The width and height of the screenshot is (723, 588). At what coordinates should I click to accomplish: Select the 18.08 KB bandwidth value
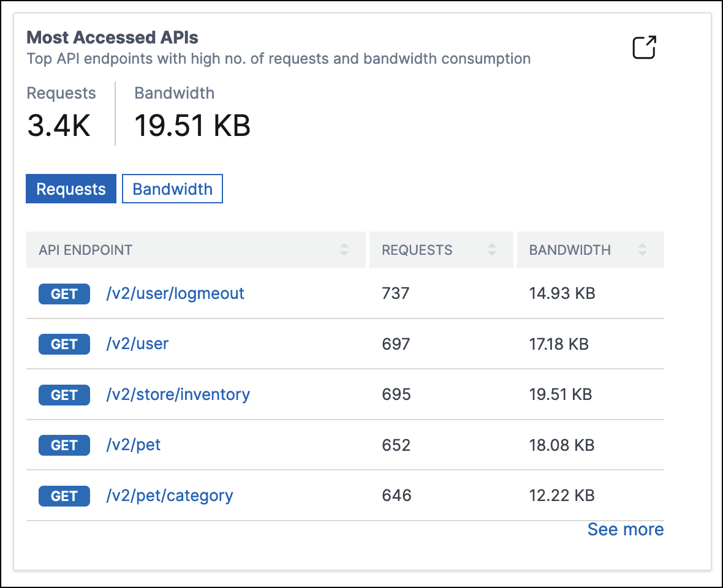(x=562, y=445)
